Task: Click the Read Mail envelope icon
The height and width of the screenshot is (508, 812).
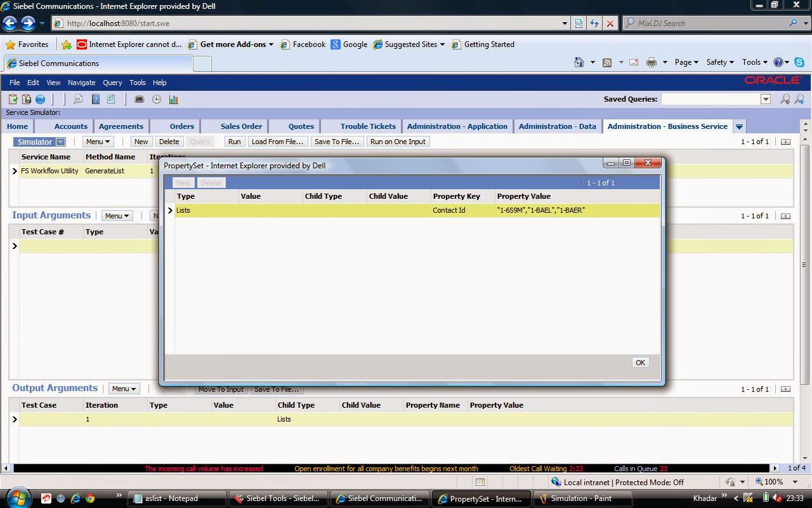Action: click(634, 62)
